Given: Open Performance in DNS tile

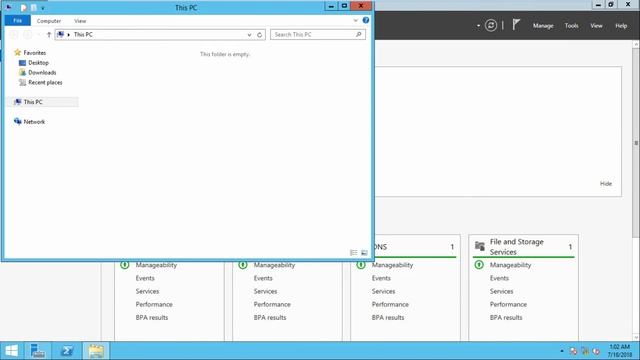Looking at the screenshot, I should click(x=390, y=304).
